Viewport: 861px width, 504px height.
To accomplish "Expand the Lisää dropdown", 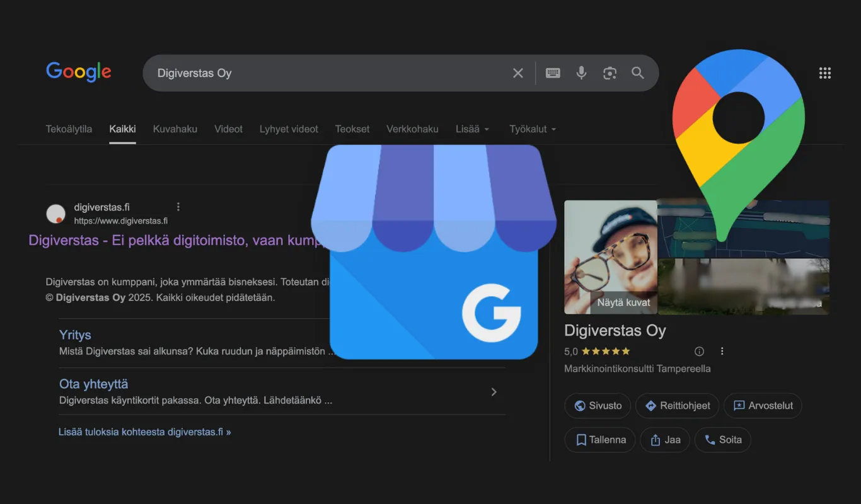I will pos(472,129).
